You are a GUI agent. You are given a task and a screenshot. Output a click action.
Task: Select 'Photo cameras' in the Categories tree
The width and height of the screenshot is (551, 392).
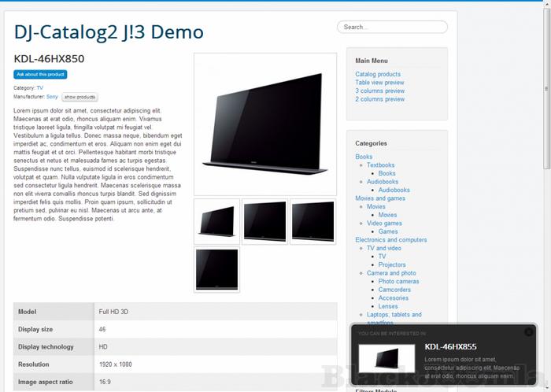[398, 281]
